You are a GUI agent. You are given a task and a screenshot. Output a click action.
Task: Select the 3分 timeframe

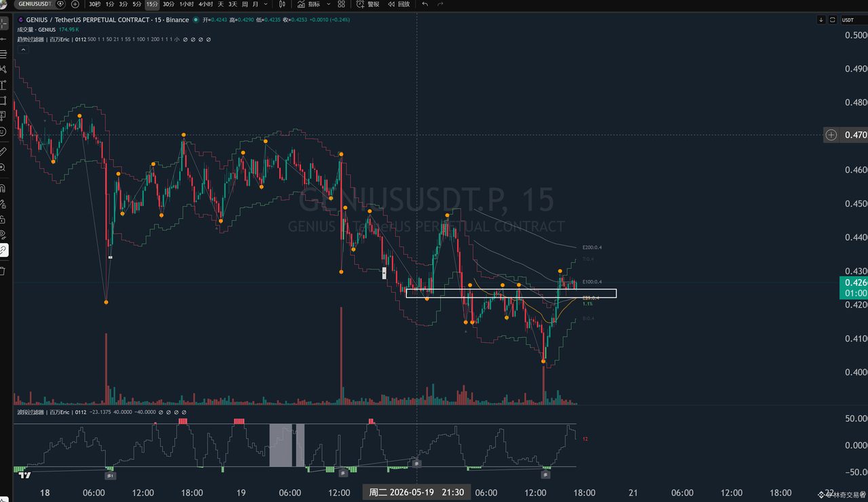click(x=123, y=4)
